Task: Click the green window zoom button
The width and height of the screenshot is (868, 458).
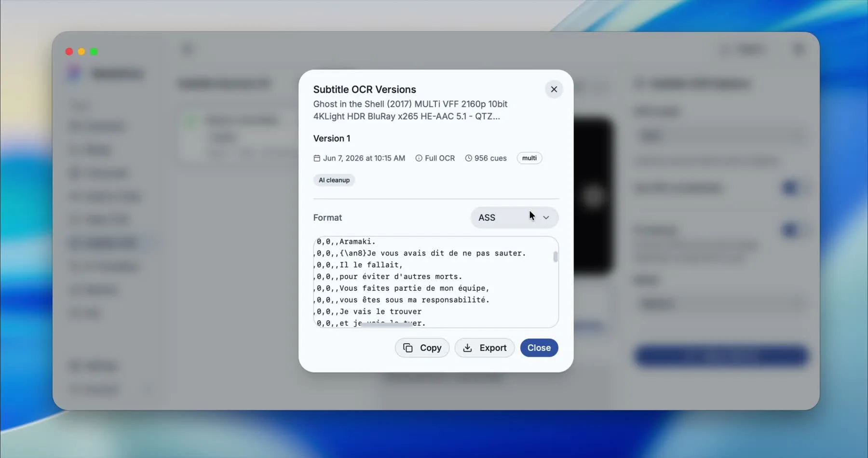Action: 94,52
